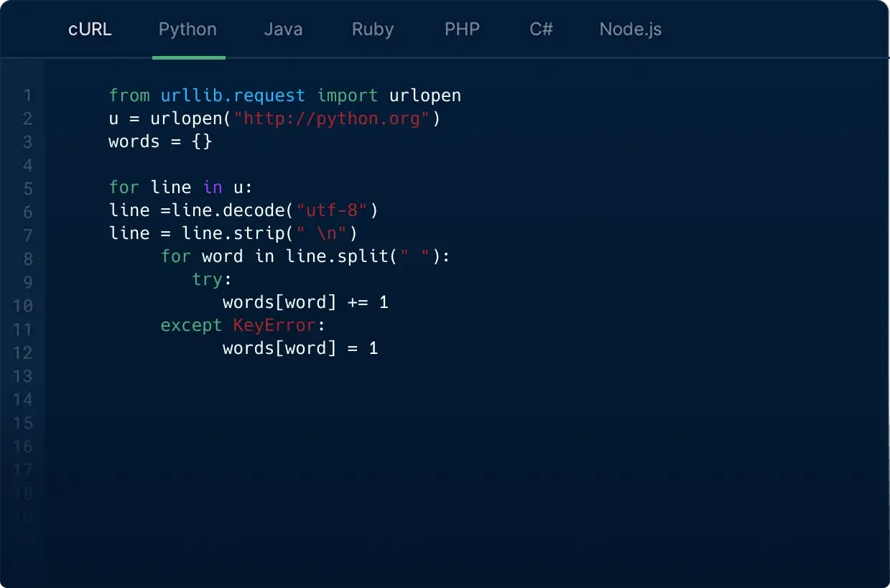The width and height of the screenshot is (890, 588).
Task: Switch to the cURL tab
Action: (x=90, y=29)
